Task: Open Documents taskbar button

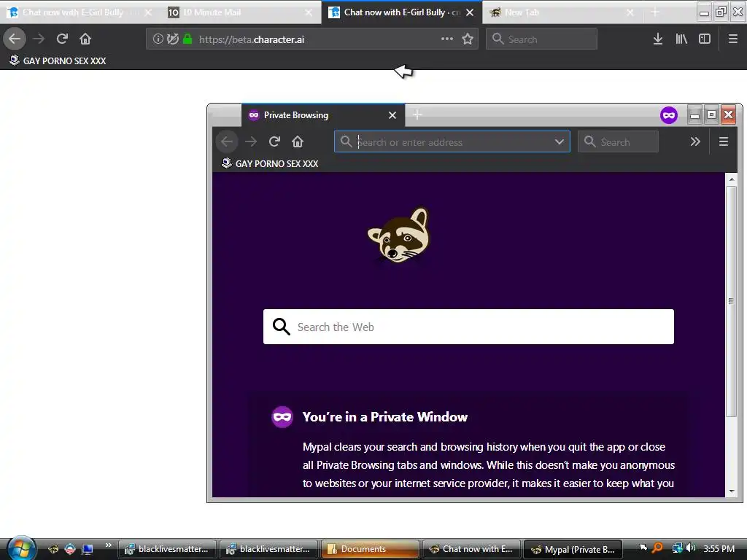Action: click(x=370, y=549)
